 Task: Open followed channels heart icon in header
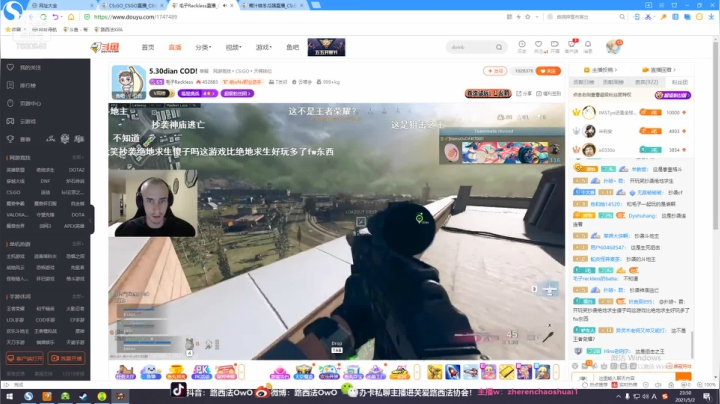[538, 46]
